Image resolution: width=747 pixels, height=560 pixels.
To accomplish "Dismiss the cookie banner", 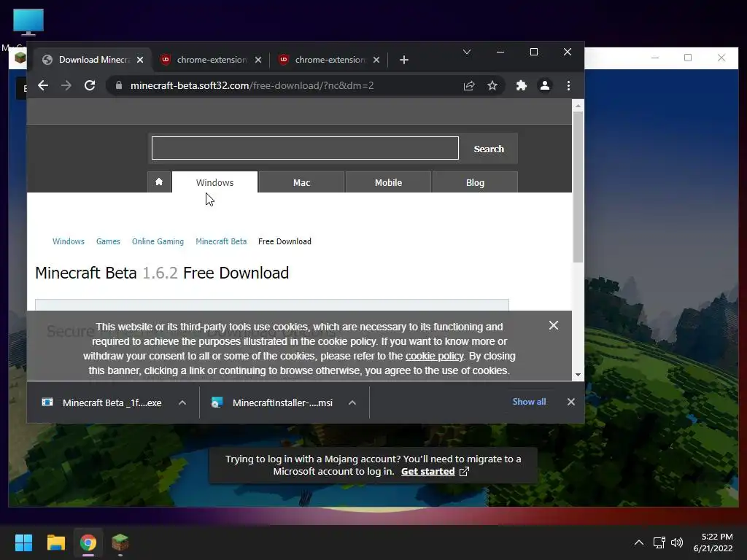I will 554,325.
